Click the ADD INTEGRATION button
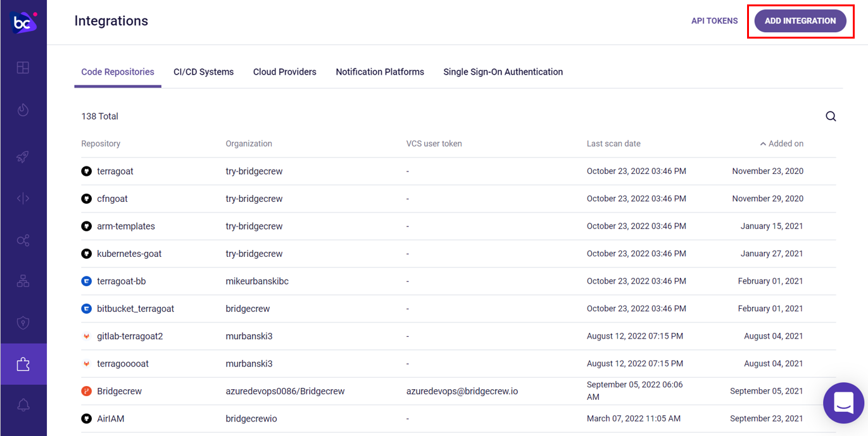868x436 pixels. pyautogui.click(x=800, y=21)
